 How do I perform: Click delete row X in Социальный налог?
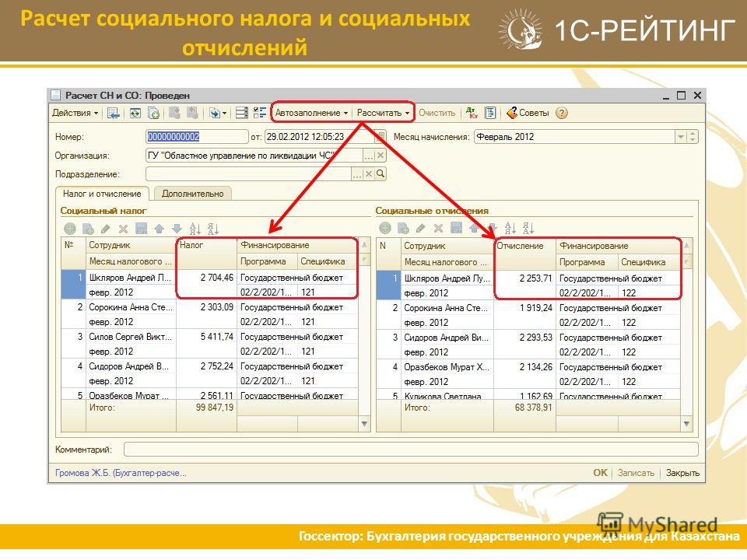pyautogui.click(x=123, y=229)
